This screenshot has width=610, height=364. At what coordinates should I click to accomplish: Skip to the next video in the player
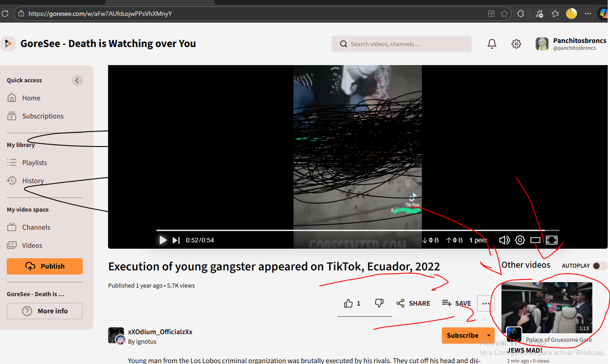[176, 240]
